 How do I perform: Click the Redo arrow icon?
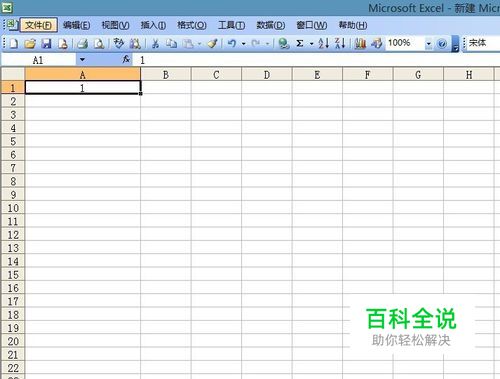[x=256, y=43]
